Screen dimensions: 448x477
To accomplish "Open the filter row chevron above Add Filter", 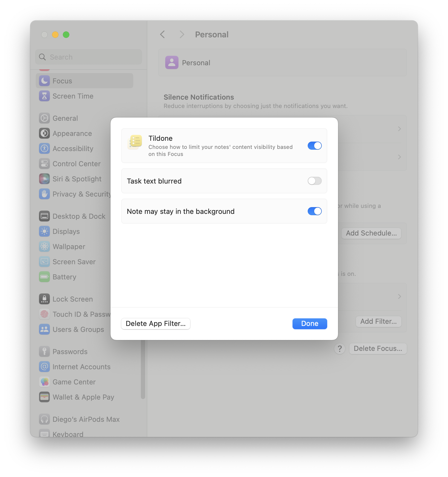I will [x=399, y=296].
